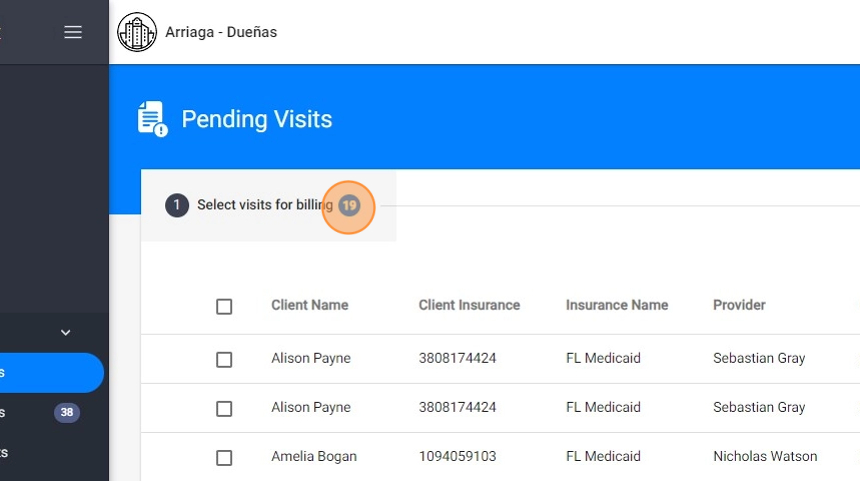The width and height of the screenshot is (860, 481).
Task: Click the Arriaga - Dueñas building logo
Action: 137,32
